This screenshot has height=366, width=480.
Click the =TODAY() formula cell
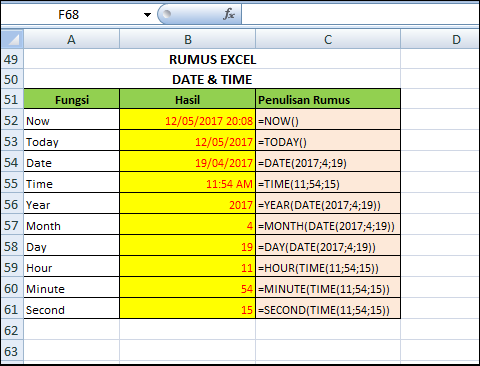328,141
